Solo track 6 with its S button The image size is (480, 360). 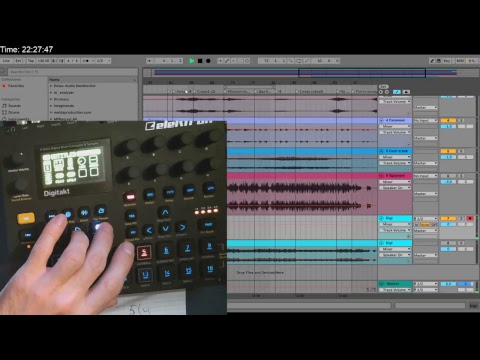[x=461, y=176]
